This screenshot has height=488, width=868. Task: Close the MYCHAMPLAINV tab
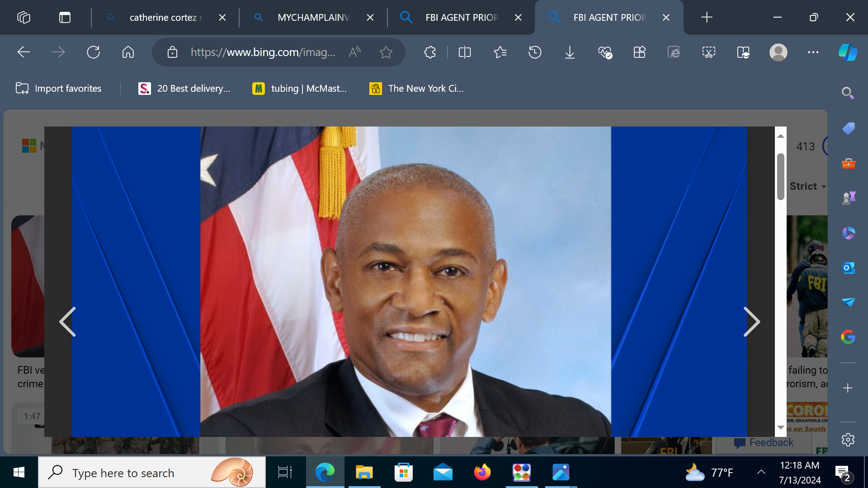(370, 17)
